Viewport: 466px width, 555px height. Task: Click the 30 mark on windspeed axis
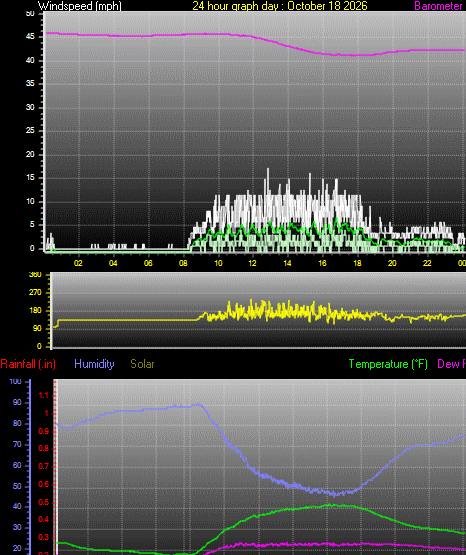pyautogui.click(x=30, y=107)
